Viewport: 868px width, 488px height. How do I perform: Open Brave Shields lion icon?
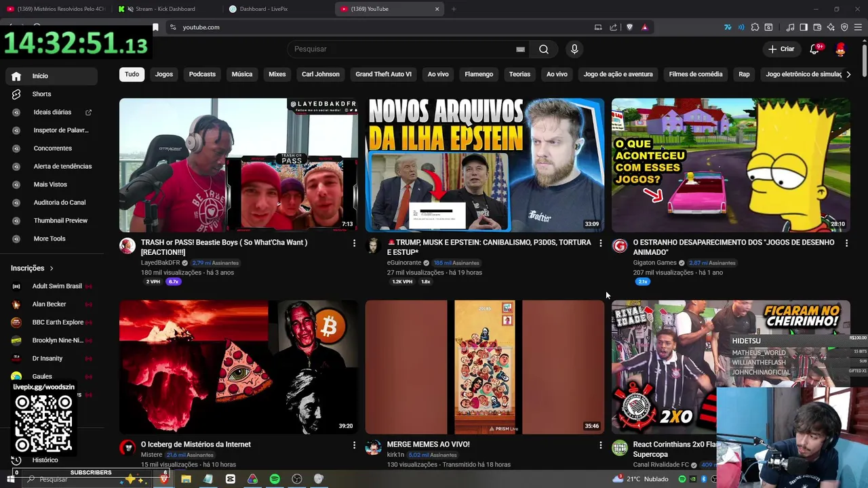629,27
